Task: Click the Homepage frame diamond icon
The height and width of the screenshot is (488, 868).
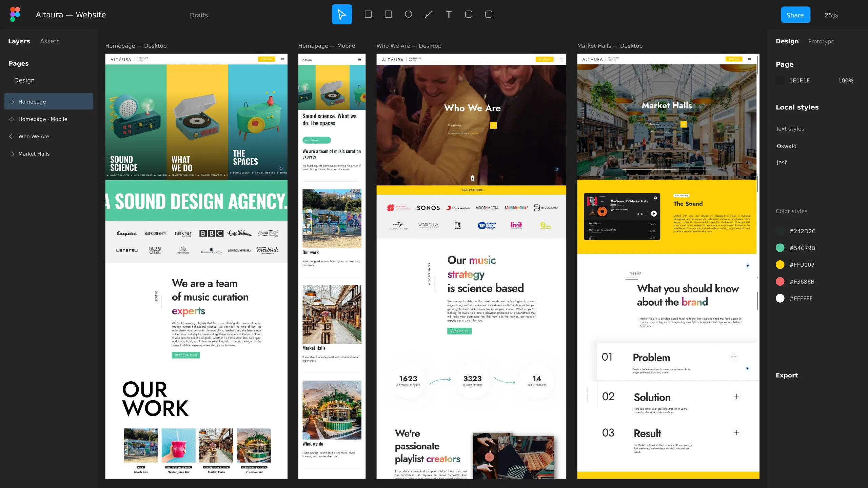Action: pyautogui.click(x=12, y=102)
